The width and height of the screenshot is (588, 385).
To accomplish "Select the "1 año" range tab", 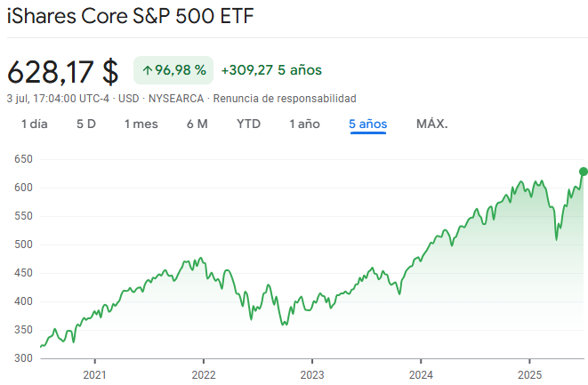I will click(304, 124).
